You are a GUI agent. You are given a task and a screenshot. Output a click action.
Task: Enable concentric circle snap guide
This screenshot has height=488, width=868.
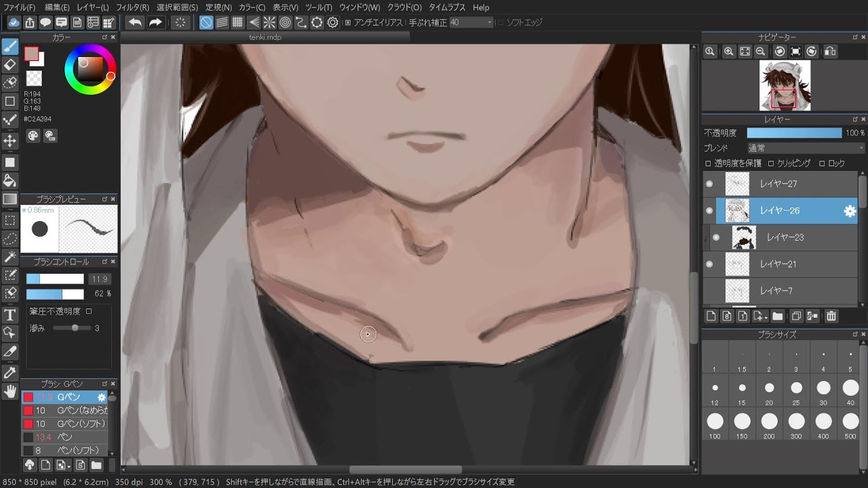[x=285, y=22]
